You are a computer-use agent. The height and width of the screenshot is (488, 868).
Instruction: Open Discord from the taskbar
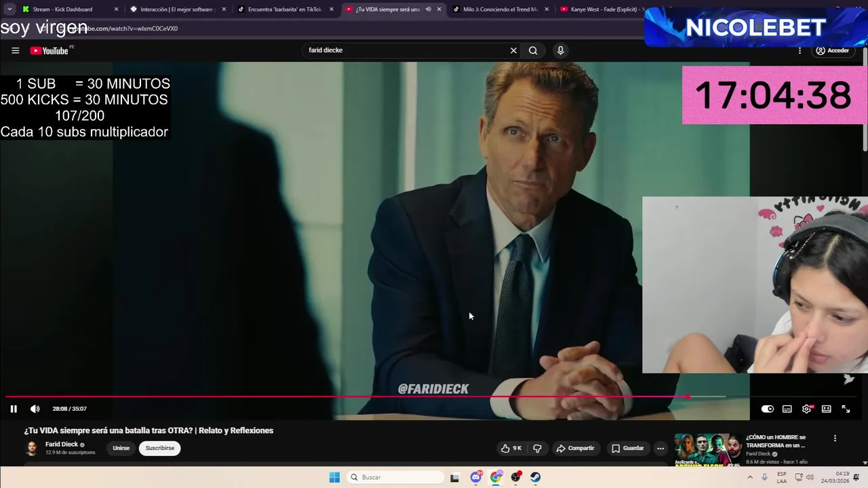point(476,477)
